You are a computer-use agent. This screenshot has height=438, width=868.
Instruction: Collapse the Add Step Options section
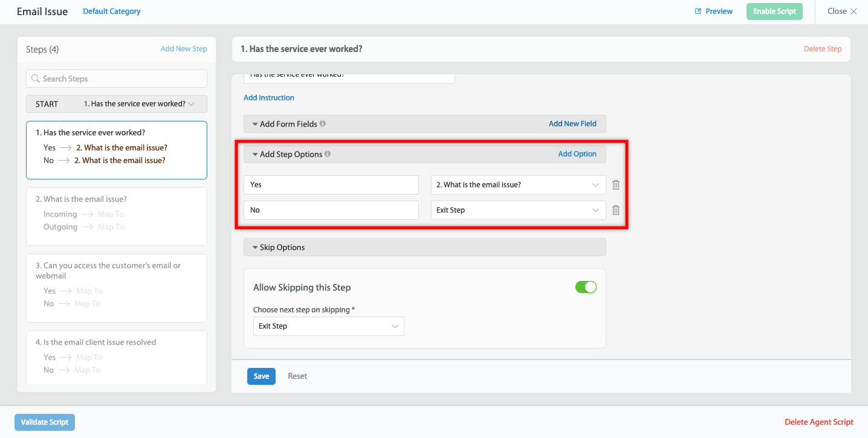point(254,153)
